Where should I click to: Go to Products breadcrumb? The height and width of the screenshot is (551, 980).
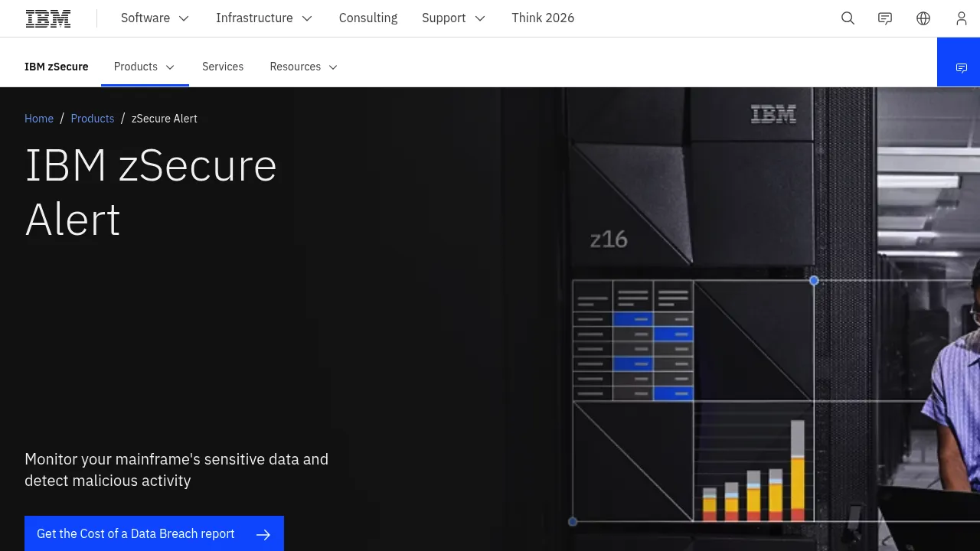click(93, 119)
